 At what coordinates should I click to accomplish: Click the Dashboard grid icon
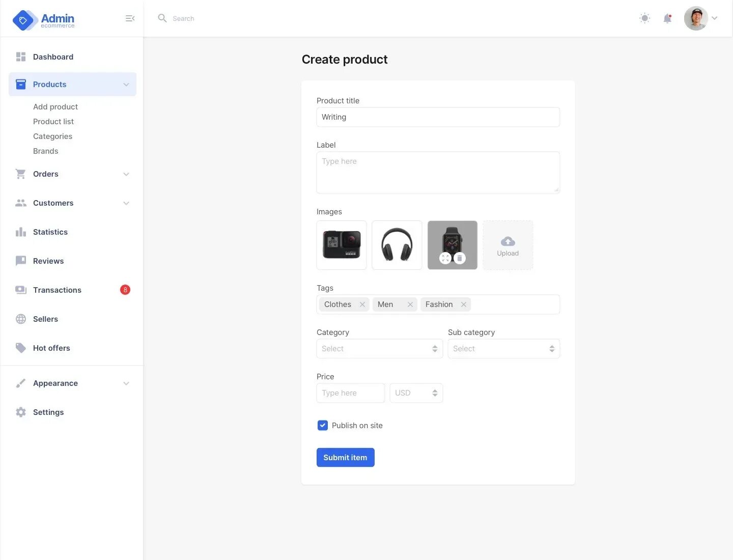point(21,57)
